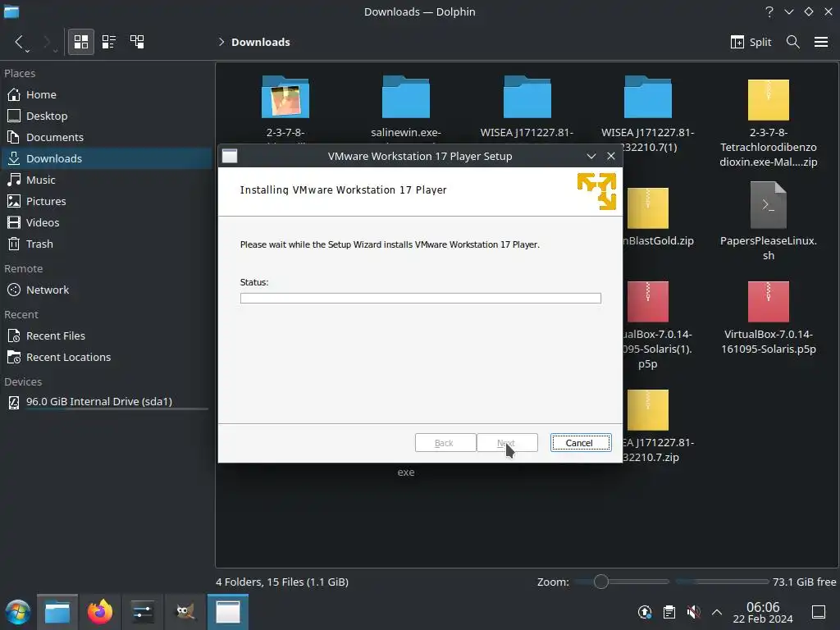Open Videos in Places sidebar
840x630 pixels.
click(x=107, y=222)
